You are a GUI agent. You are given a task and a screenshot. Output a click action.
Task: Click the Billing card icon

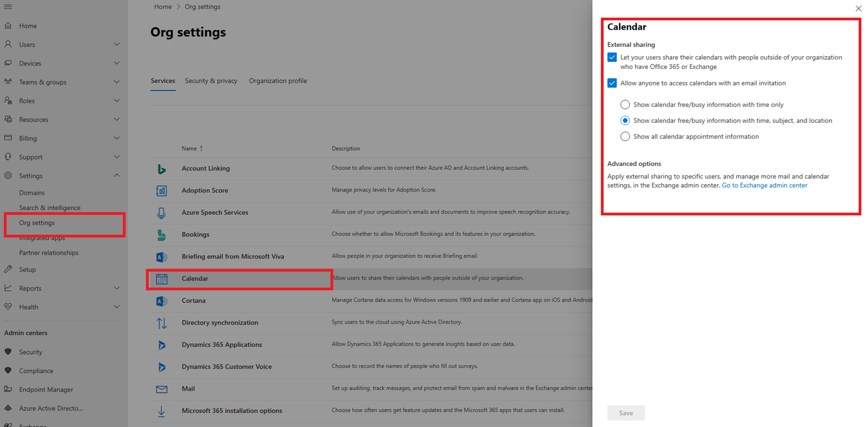pyautogui.click(x=8, y=138)
